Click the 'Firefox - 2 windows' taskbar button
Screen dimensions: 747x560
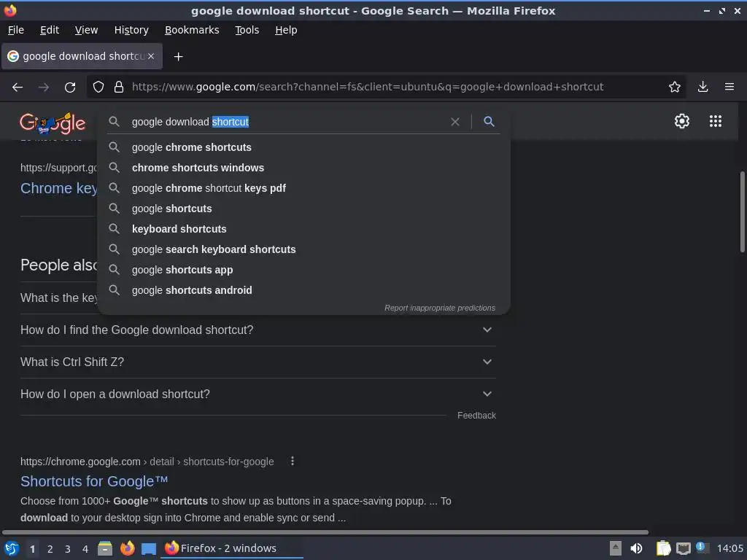(x=232, y=548)
